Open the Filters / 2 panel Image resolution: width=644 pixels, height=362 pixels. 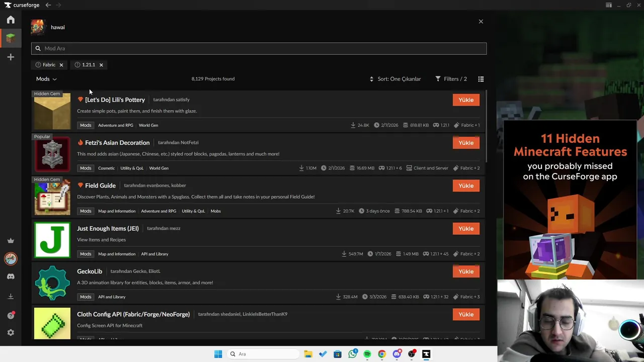click(451, 79)
